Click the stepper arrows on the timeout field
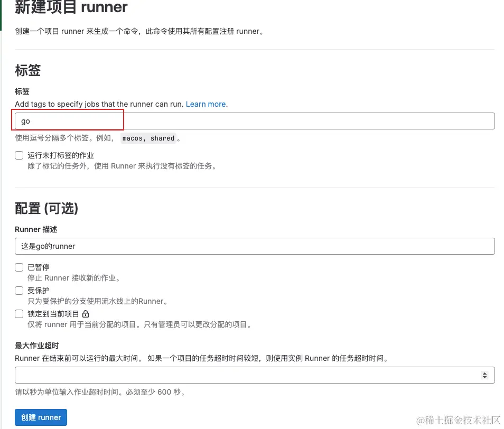The height and width of the screenshot is (429, 504). click(x=485, y=375)
